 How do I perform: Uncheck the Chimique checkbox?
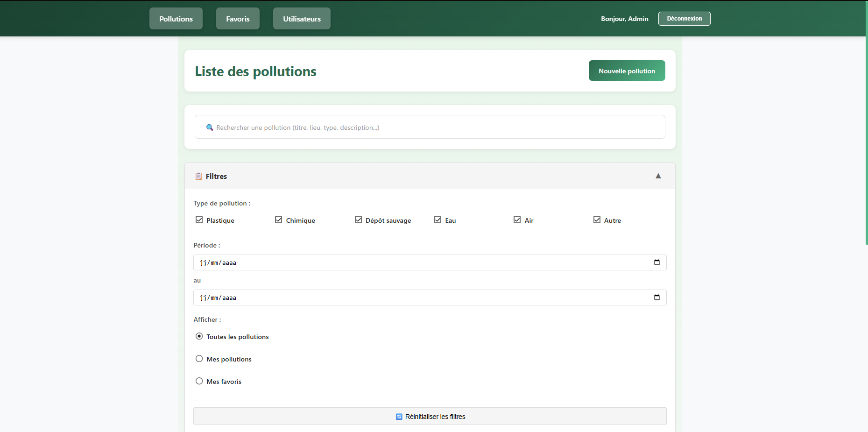pos(279,220)
